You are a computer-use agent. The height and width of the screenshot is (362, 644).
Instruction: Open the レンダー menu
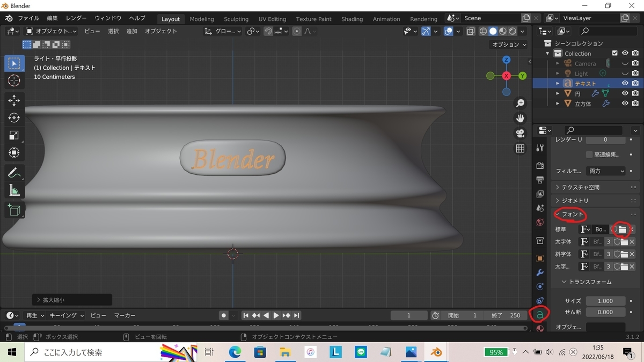coord(76,18)
